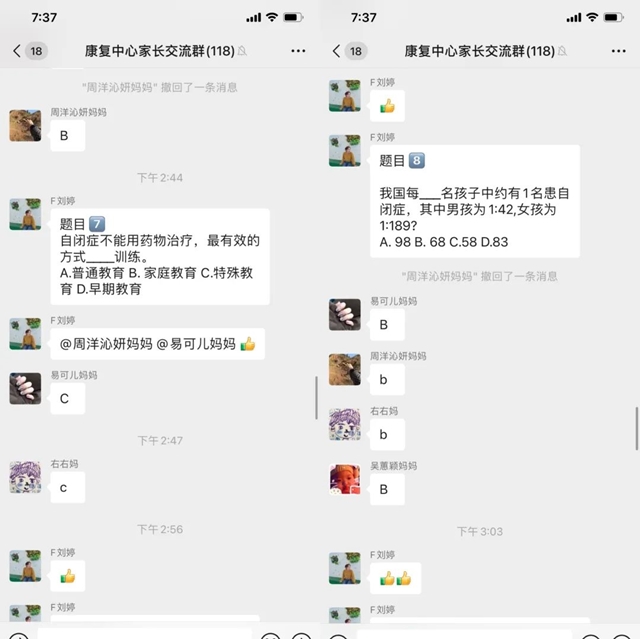This screenshot has height=639, width=640.
Task: Tap the left chat scrollbar indicator
Action: click(x=316, y=398)
